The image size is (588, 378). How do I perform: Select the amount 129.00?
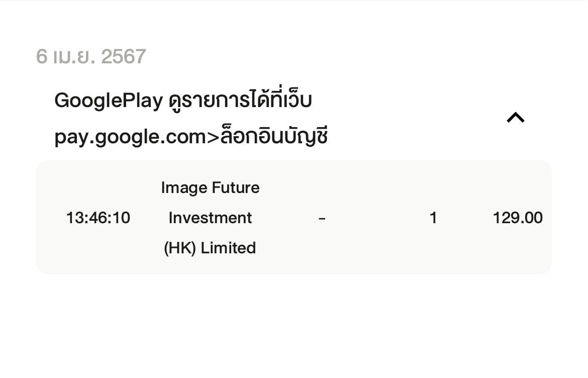click(x=517, y=218)
